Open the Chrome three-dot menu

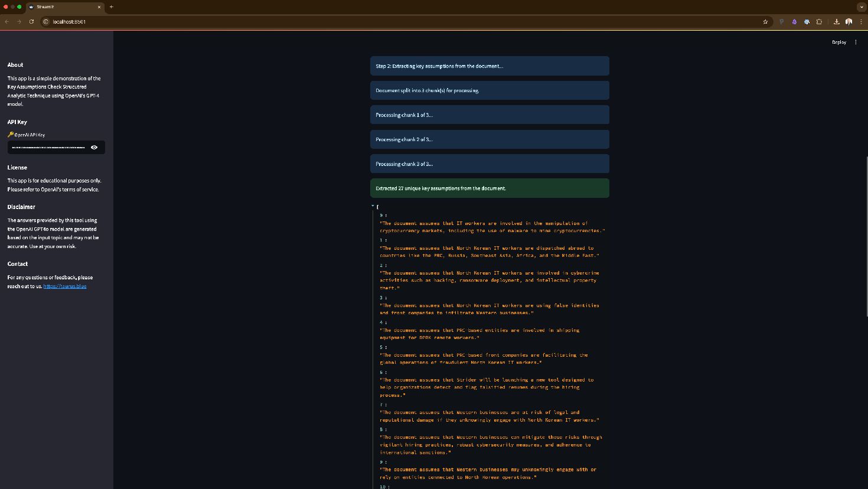tap(861, 22)
